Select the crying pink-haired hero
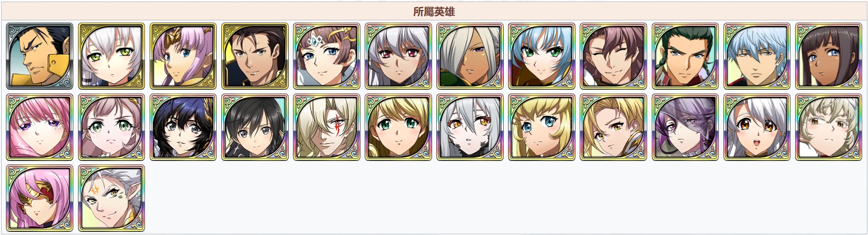868x235 pixels. 39,127
